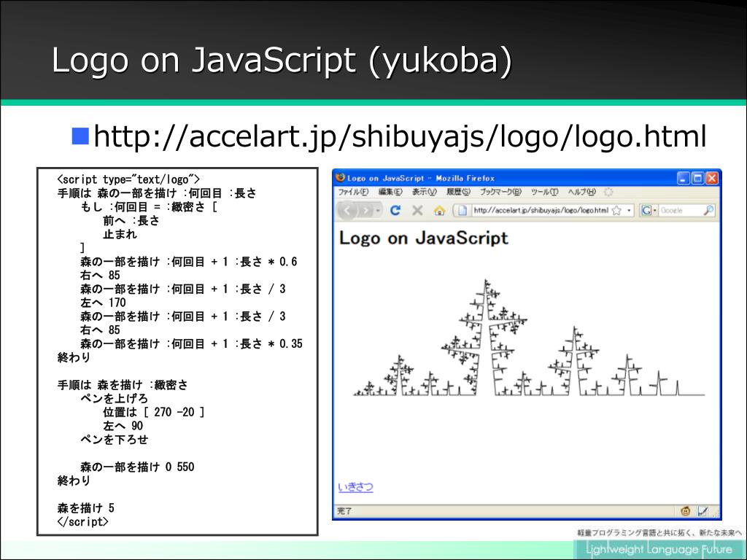Minimize the Firefox window

[684, 178]
